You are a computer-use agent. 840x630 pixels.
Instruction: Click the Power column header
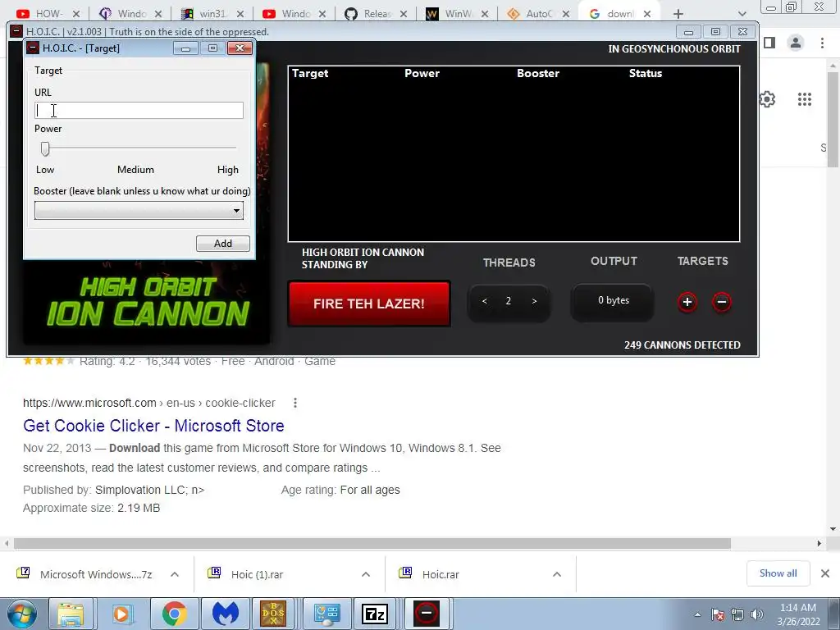422,73
